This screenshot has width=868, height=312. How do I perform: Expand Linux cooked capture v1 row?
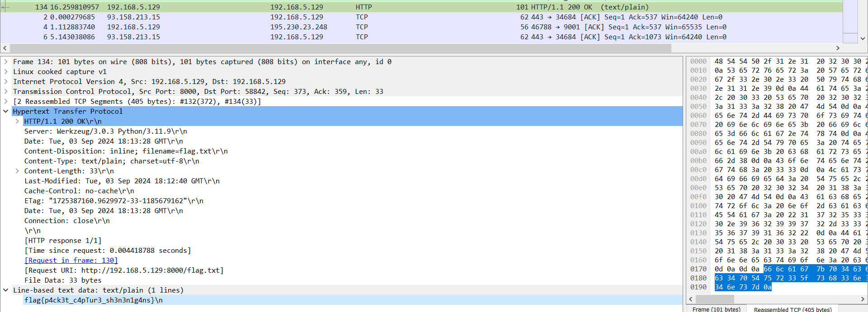point(6,72)
